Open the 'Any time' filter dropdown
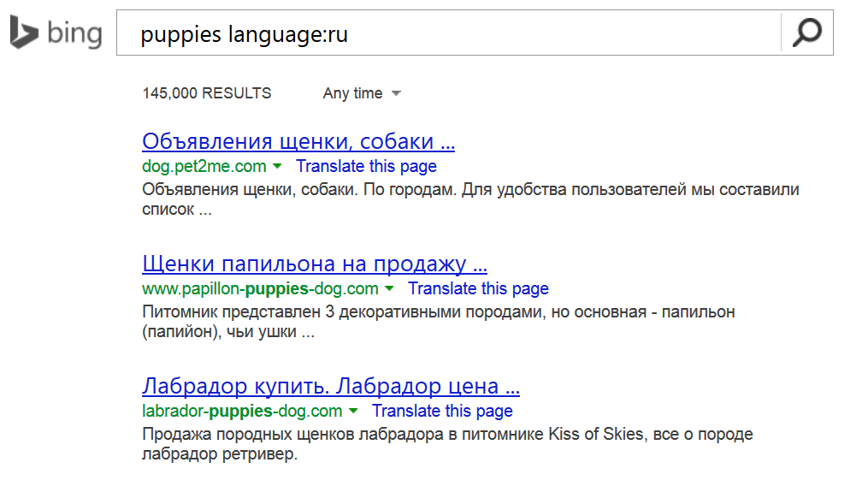The width and height of the screenshot is (868, 492). (x=362, y=93)
